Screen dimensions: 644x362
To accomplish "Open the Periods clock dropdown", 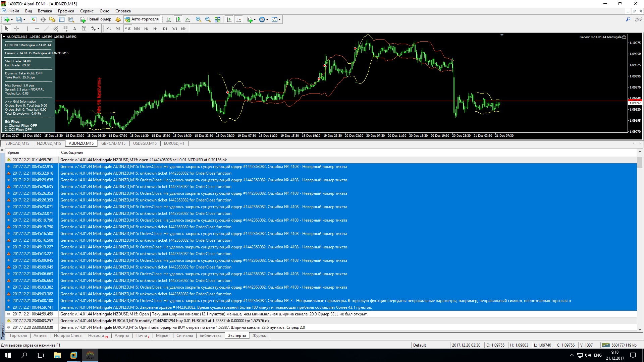I will [264, 19].
